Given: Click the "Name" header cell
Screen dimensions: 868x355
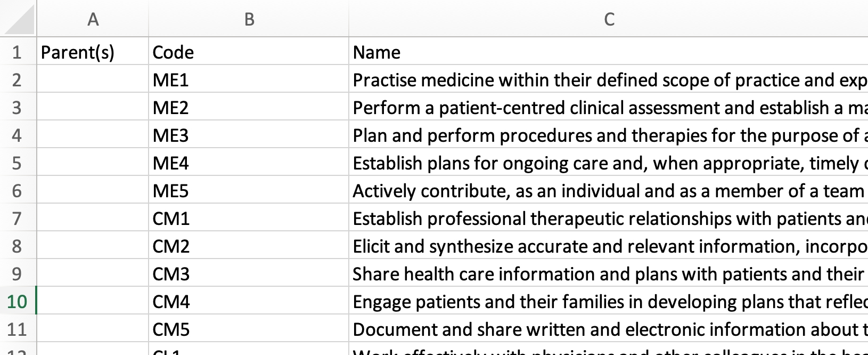Looking at the screenshot, I should pyautogui.click(x=376, y=52).
